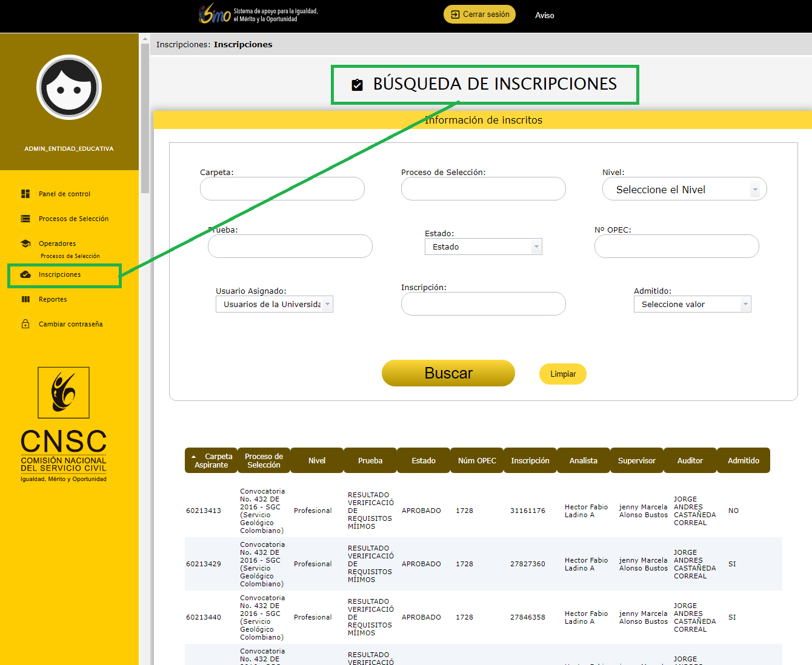This screenshot has height=665, width=812.
Task: Click ADMIN_ENTIDAD_EDUCATIVA username label
Action: 69,148
